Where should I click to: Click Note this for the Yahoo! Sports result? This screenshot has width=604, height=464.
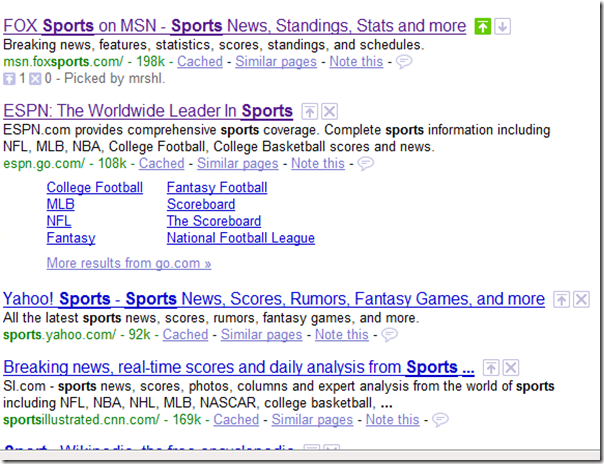(x=342, y=335)
